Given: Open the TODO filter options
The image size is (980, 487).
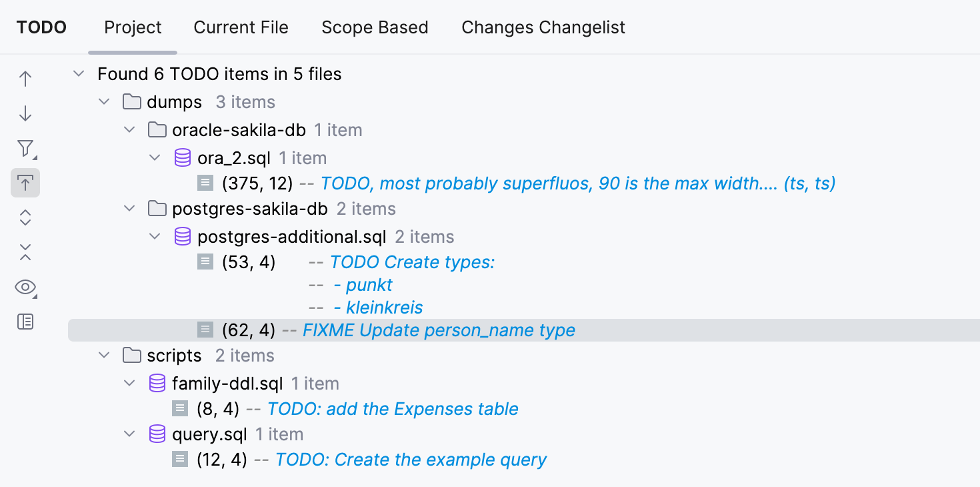Looking at the screenshot, I should [x=25, y=148].
